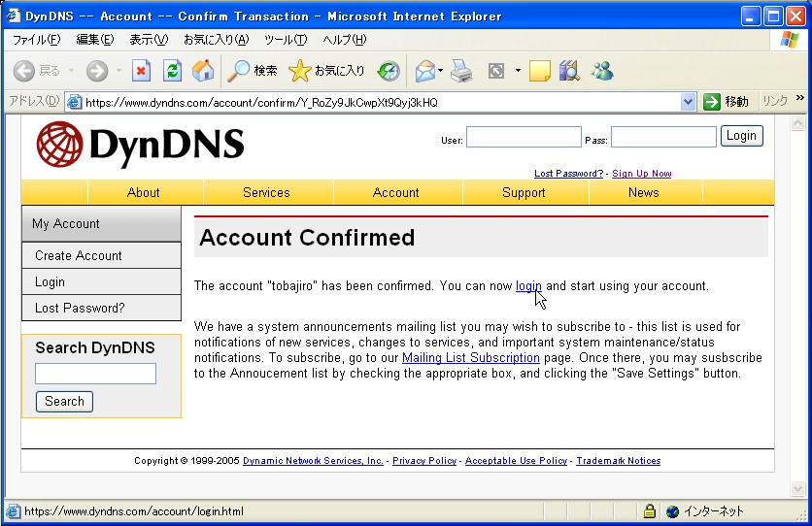Viewport: 812px width, 526px height.
Task: Click the page icon in address bar
Action: pos(75,102)
